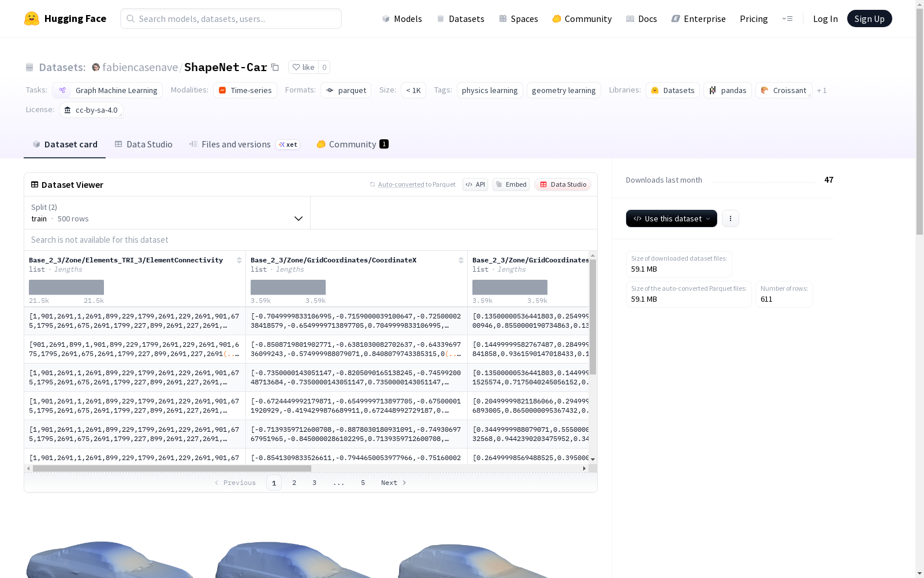This screenshot has width=924, height=578.
Task: Click the Dataset Viewer table icon
Action: tap(35, 184)
